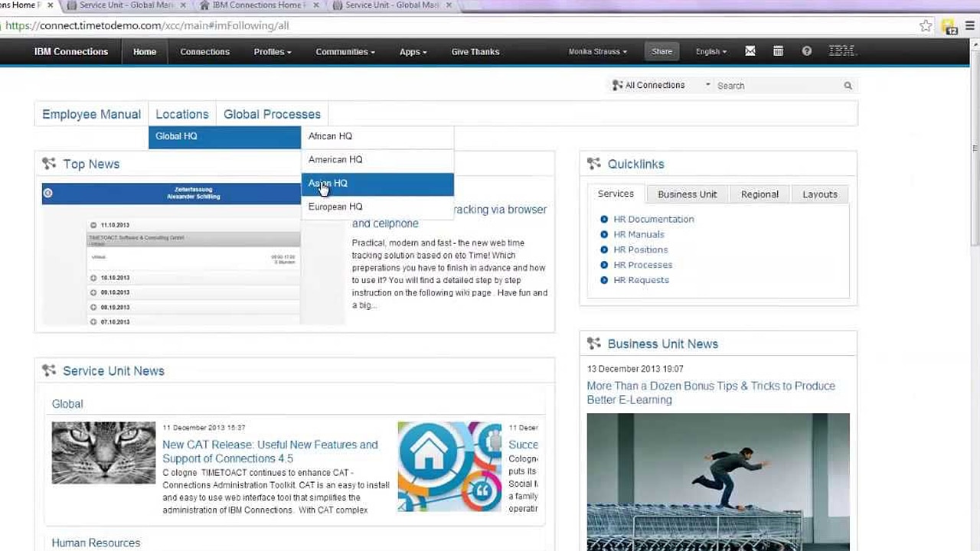
Task: Open HR Documentation quicklink
Action: click(654, 220)
